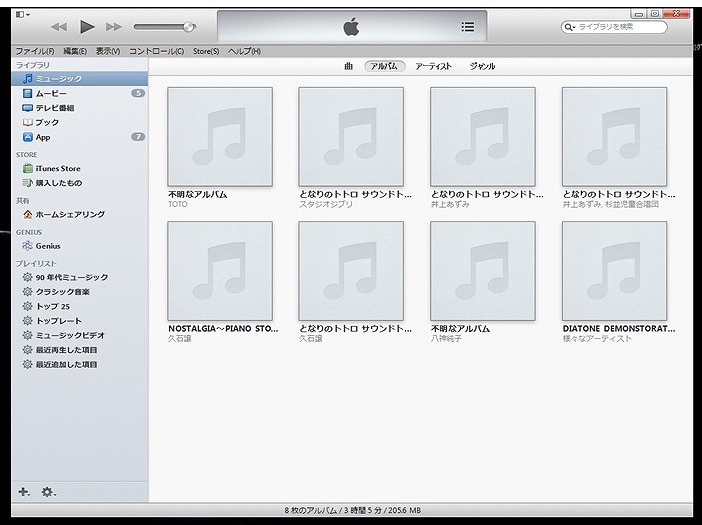
Task: Select ミュージック music note icon in sidebar
Action: pos(28,79)
